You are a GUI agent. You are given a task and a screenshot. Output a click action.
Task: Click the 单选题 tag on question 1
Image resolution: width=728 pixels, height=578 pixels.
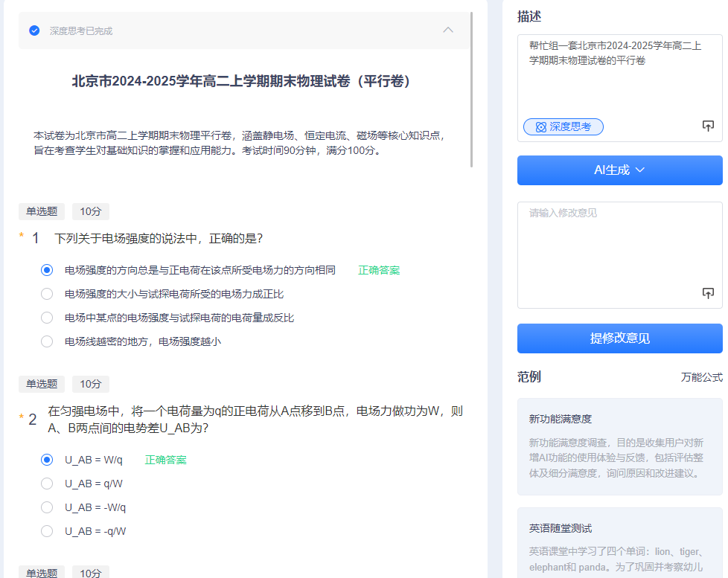tap(41, 211)
